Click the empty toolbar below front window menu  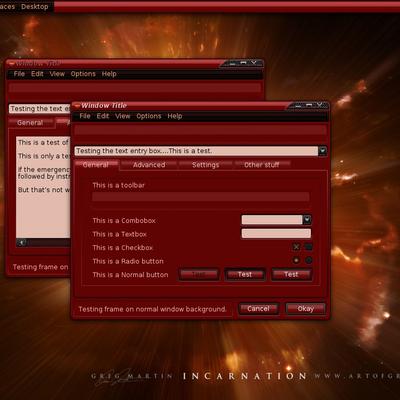tap(200, 130)
